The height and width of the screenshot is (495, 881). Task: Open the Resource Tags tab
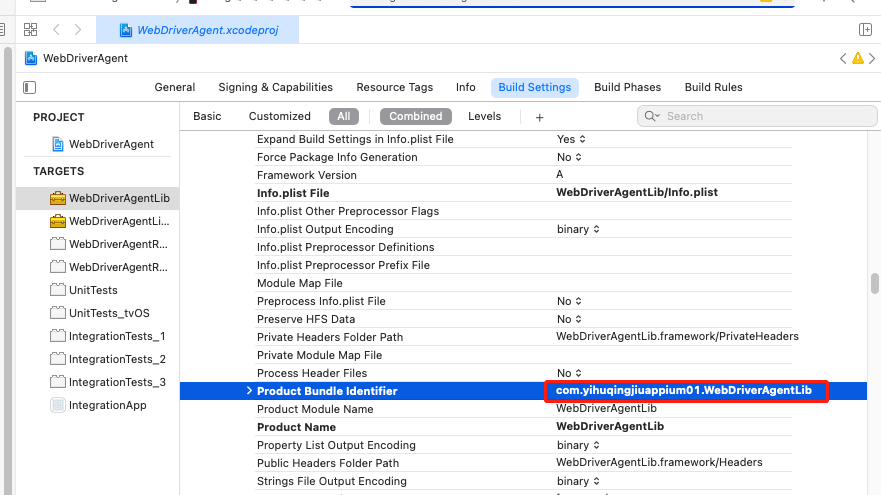click(x=394, y=87)
